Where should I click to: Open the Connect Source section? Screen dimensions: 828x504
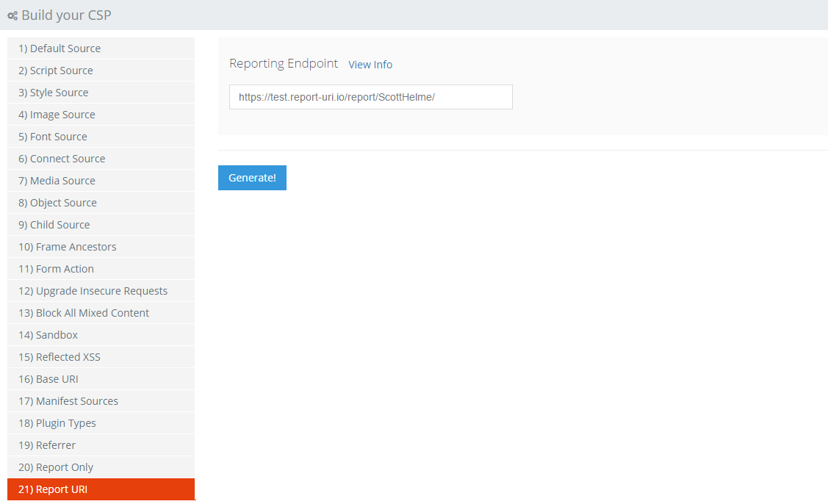pyautogui.click(x=101, y=159)
